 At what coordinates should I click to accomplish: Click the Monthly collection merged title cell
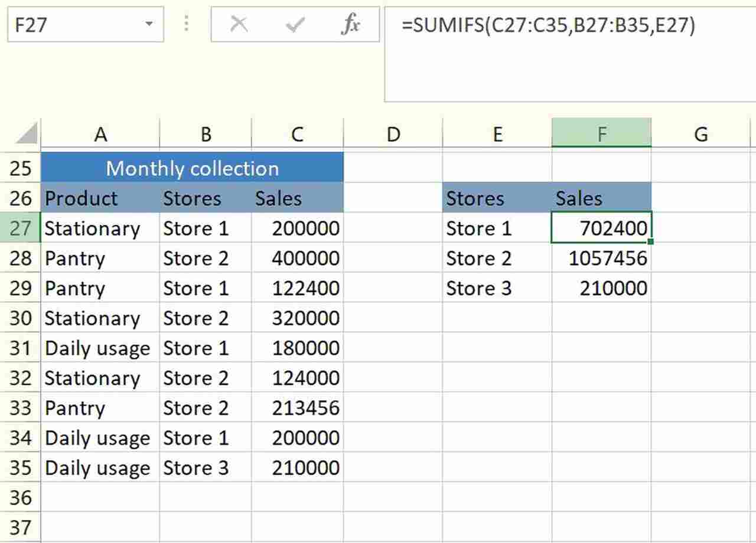192,169
